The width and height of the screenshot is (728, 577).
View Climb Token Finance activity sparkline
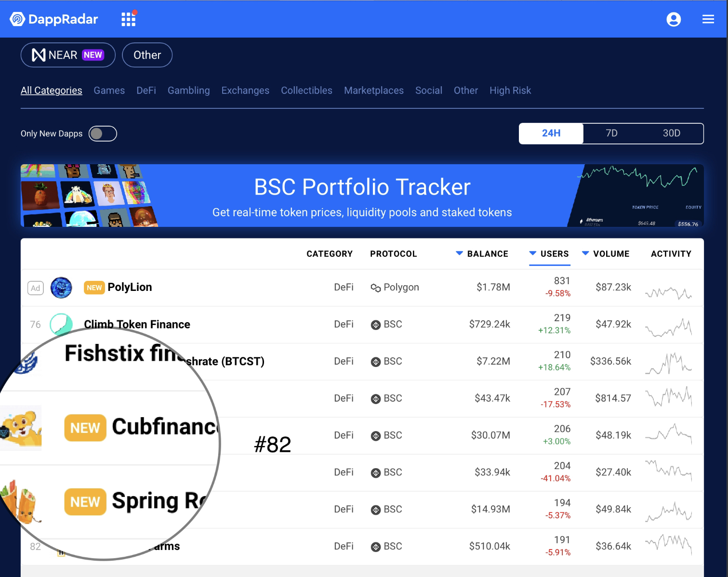[669, 328]
